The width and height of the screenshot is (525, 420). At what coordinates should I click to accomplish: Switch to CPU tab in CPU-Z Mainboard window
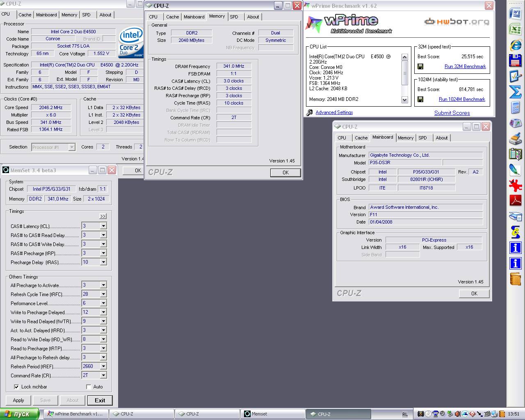(x=342, y=138)
